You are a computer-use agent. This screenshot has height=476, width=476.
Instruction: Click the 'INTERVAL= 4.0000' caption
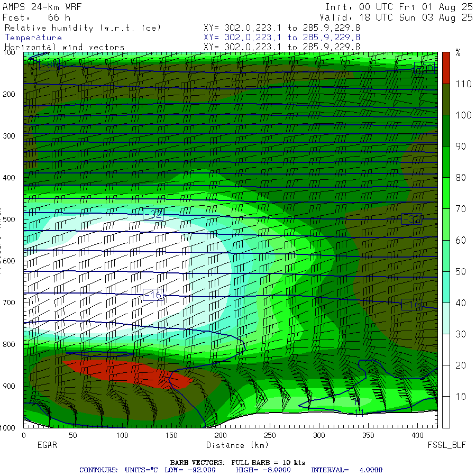coord(346,470)
